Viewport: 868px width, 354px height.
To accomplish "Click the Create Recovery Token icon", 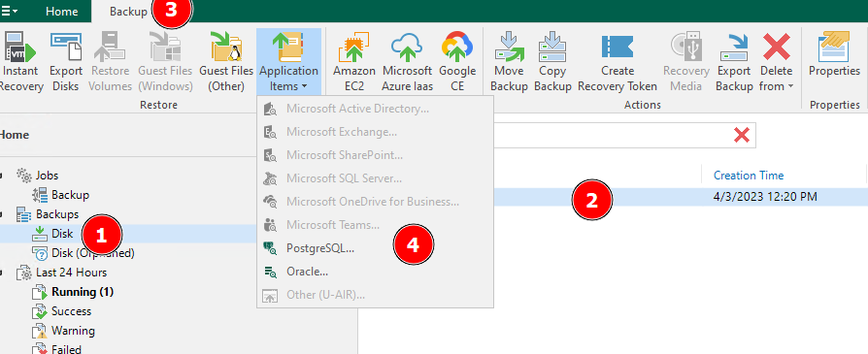I will point(618,62).
